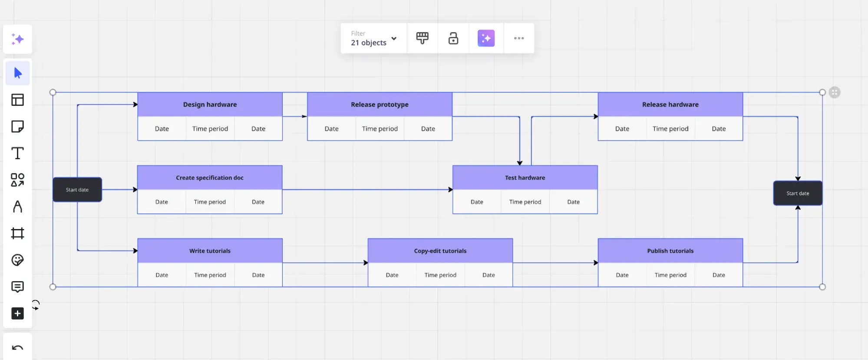
Task: Pick the sticky note tool
Action: point(17,127)
